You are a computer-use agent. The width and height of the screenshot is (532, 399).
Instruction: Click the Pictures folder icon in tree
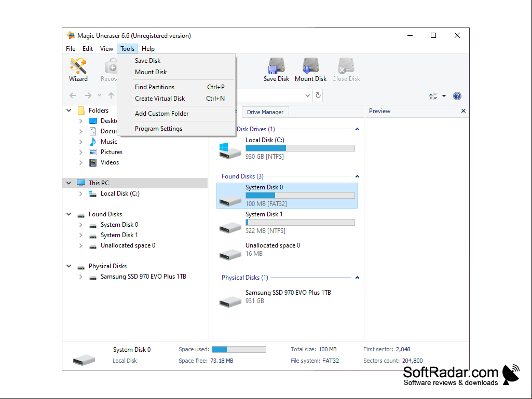click(92, 152)
